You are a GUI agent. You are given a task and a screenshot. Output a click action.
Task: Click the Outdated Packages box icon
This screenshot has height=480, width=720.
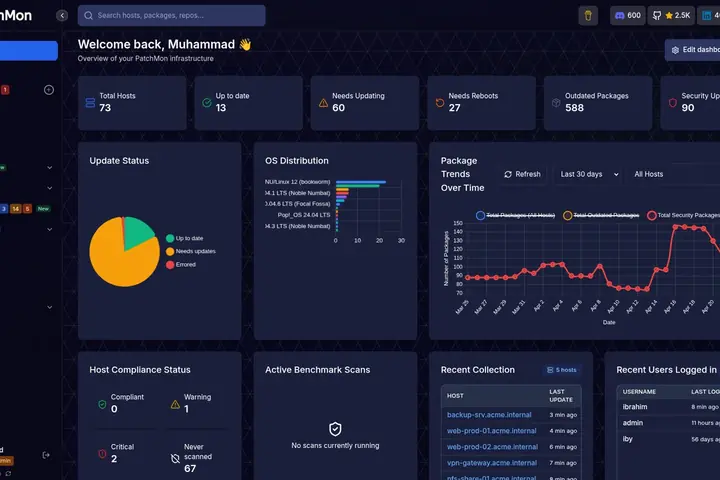pyautogui.click(x=556, y=103)
